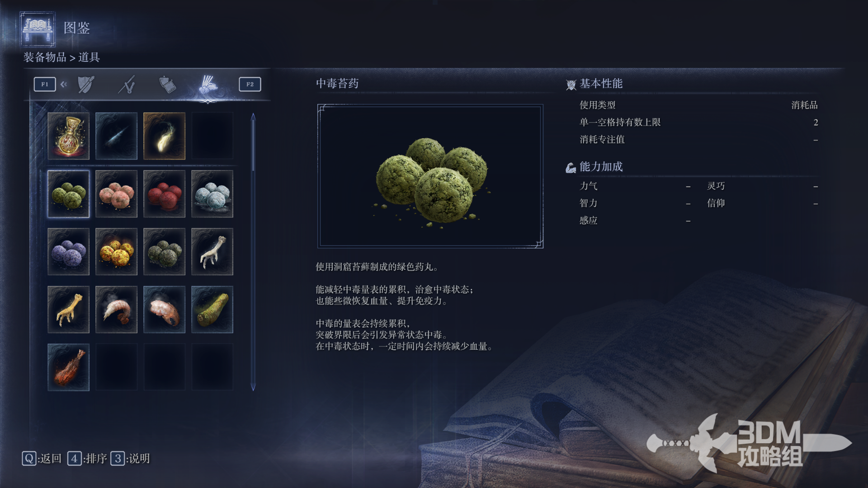Click the 返回 back button

click(x=42, y=459)
